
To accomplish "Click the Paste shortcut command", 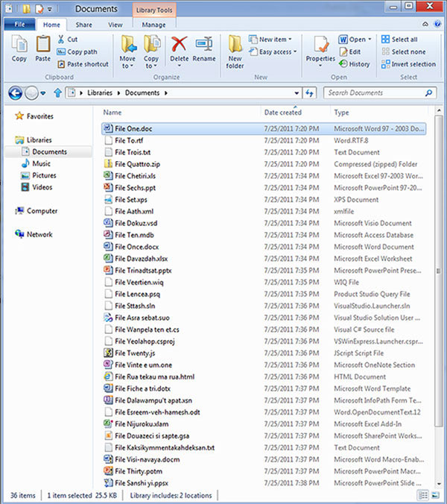I will (83, 64).
